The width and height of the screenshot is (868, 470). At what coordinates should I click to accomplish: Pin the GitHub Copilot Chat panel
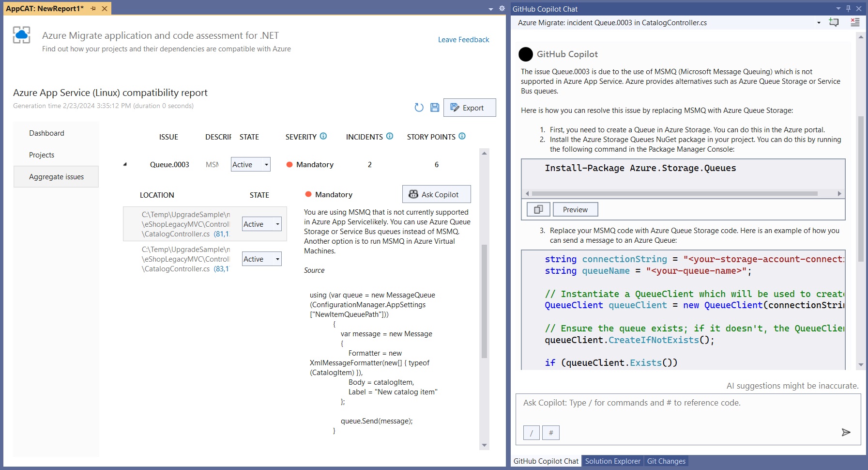tap(848, 8)
